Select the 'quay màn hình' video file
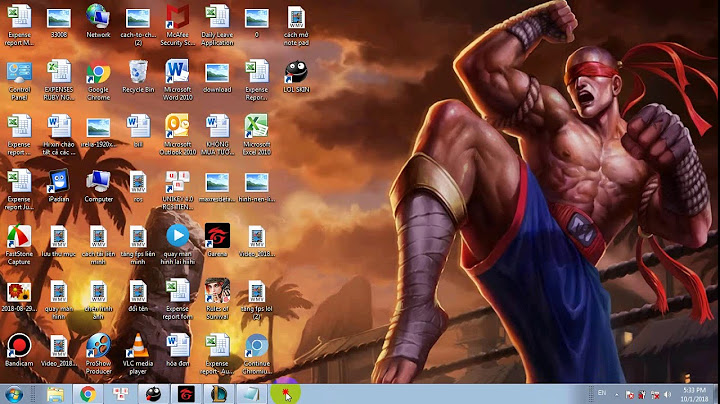This screenshot has width=720, height=404. tap(59, 299)
